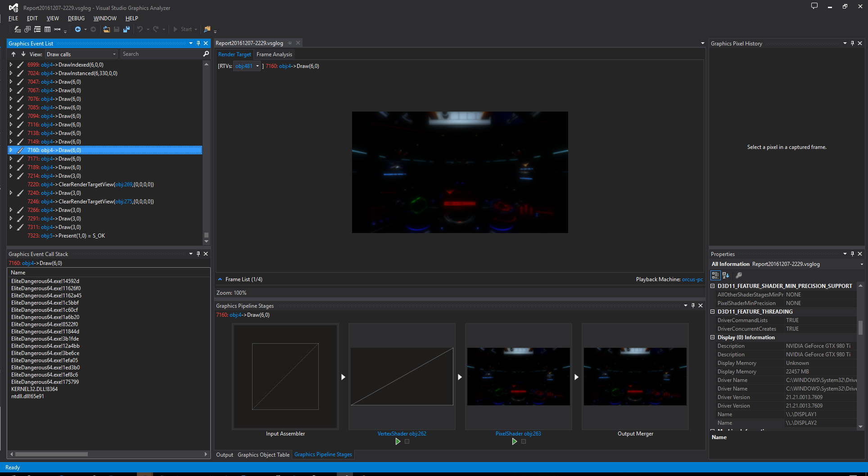Viewport: 868px width, 476px height.
Task: Switch to the Render Target tab
Action: point(235,54)
